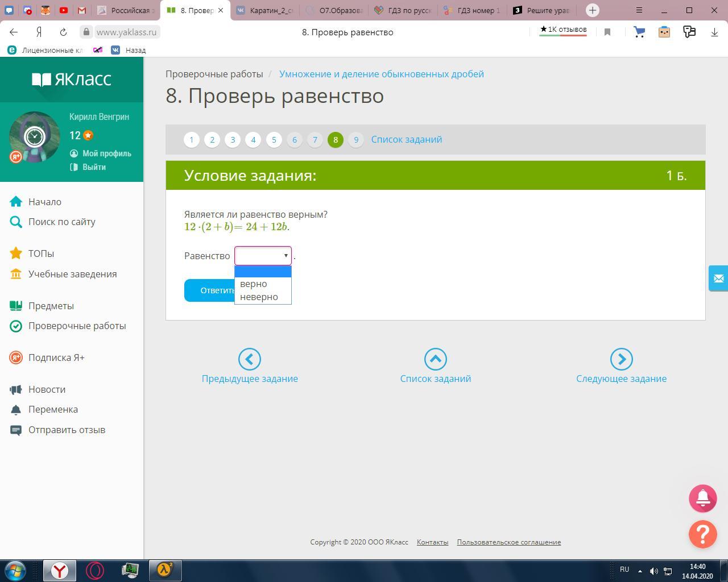Switch to the Российская browser tab
The height and width of the screenshot is (582, 728).
point(125,10)
